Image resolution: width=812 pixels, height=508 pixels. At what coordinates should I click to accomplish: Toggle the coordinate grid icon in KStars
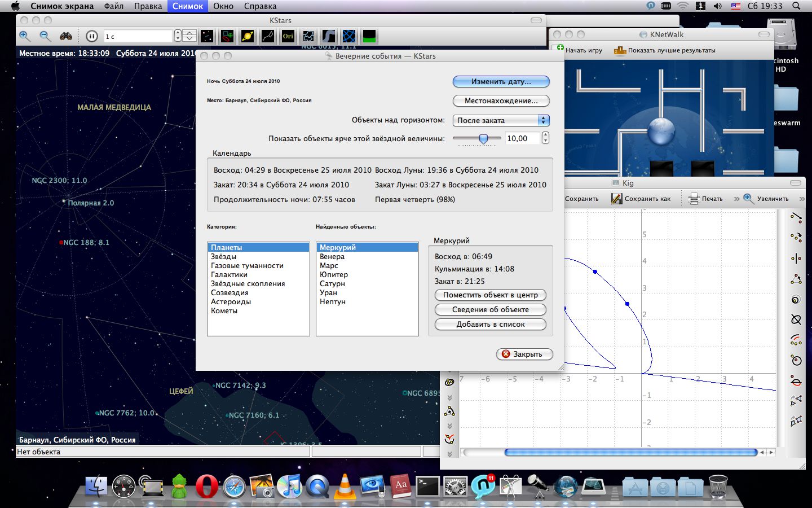pyautogui.click(x=349, y=36)
